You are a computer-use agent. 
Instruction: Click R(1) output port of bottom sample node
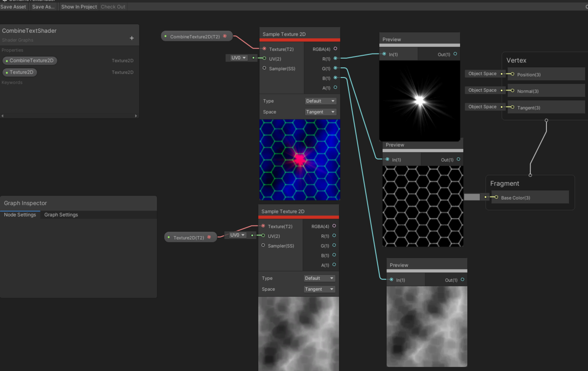(334, 236)
